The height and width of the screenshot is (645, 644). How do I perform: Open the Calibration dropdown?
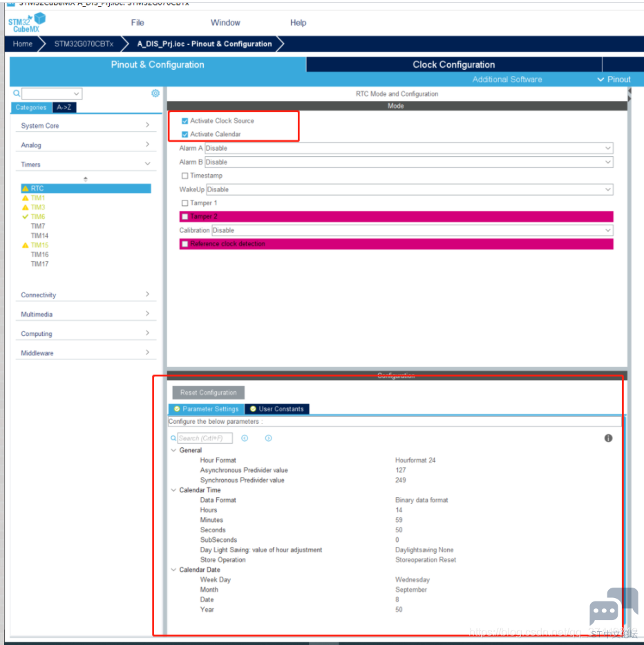coord(413,230)
